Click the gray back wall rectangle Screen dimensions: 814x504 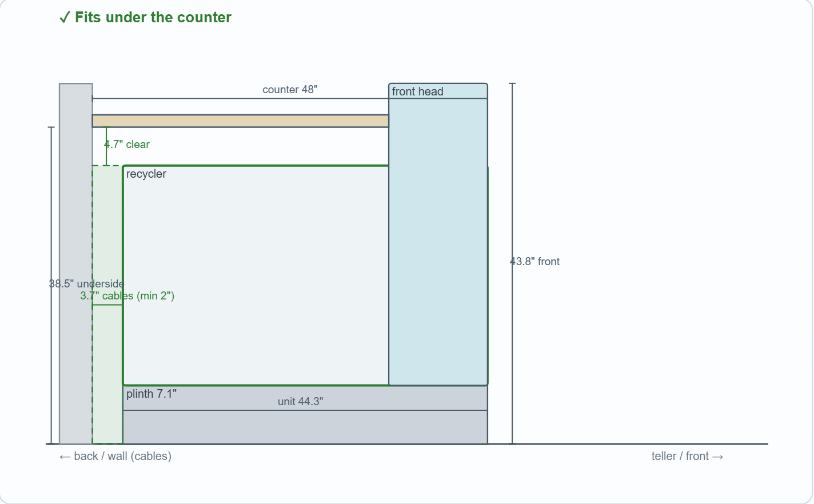[x=76, y=263]
